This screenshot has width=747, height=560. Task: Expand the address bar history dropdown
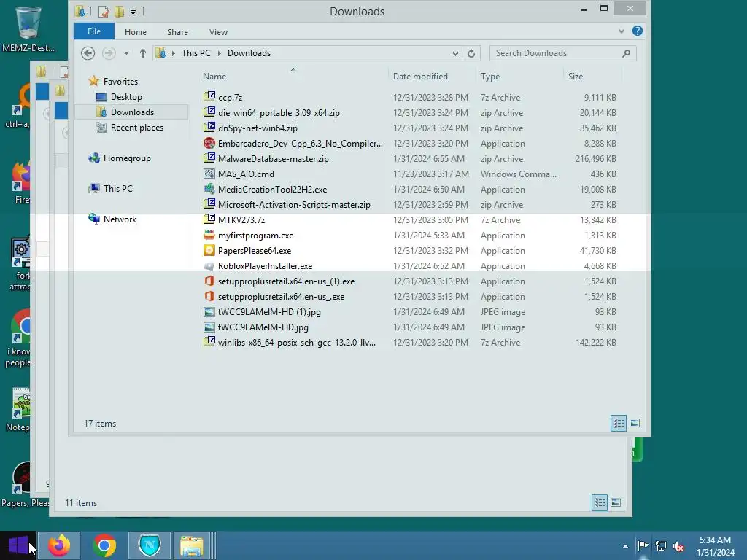click(455, 53)
